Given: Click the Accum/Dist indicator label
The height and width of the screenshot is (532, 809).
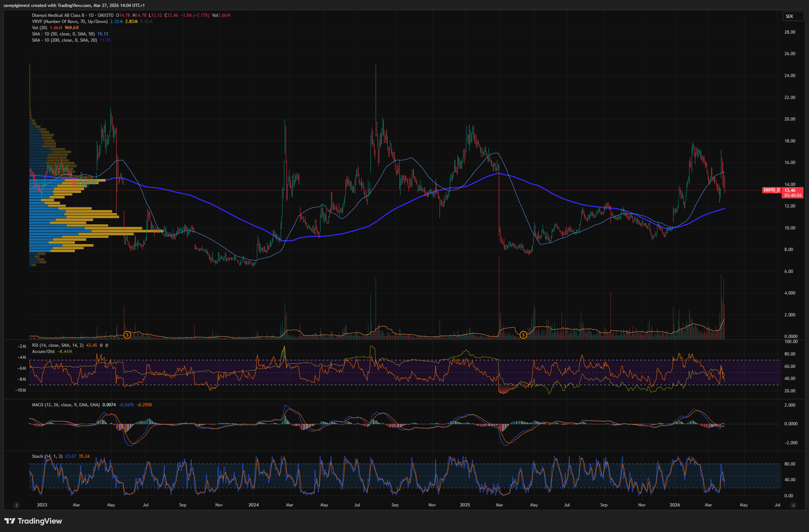Looking at the screenshot, I should pos(43,351).
